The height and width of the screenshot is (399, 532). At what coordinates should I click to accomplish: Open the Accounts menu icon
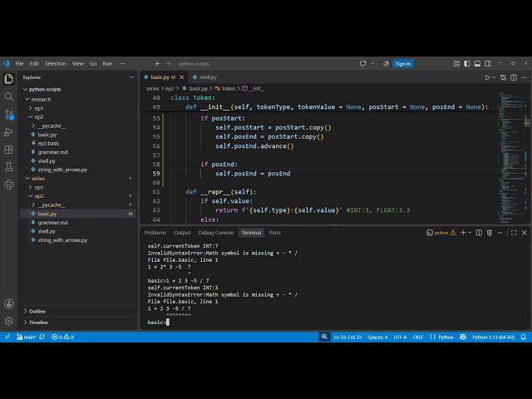[8, 303]
